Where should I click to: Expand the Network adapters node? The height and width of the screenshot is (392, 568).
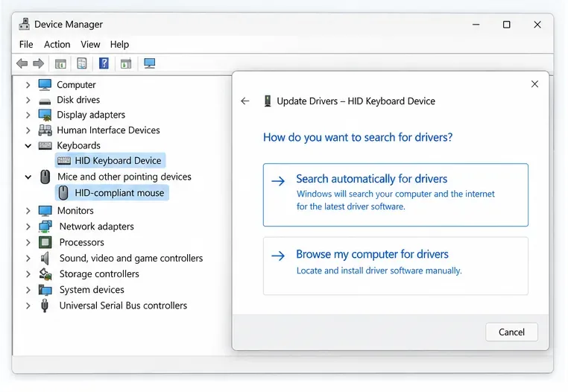(x=28, y=227)
